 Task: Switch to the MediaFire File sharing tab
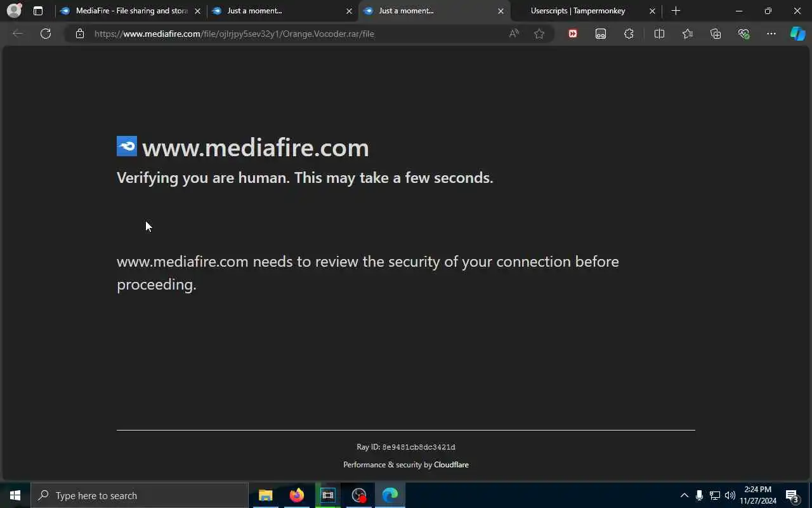131,11
